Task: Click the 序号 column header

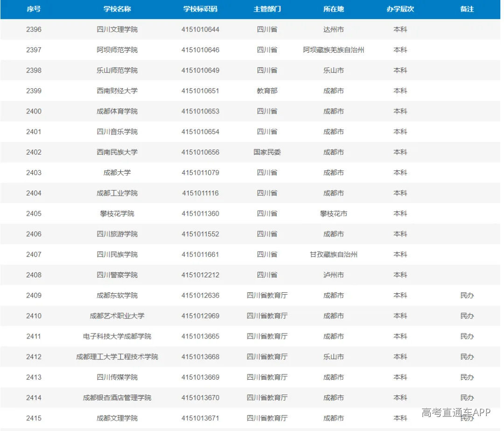Action: (x=34, y=9)
